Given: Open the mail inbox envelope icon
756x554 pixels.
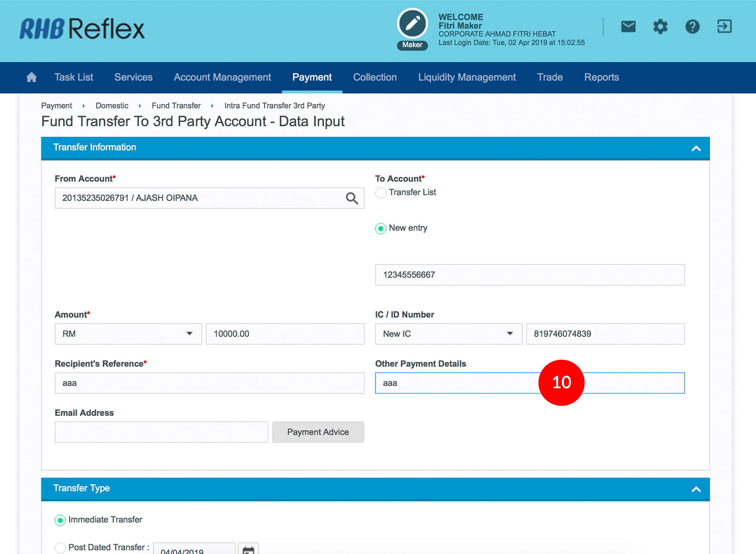Looking at the screenshot, I should pyautogui.click(x=628, y=27).
